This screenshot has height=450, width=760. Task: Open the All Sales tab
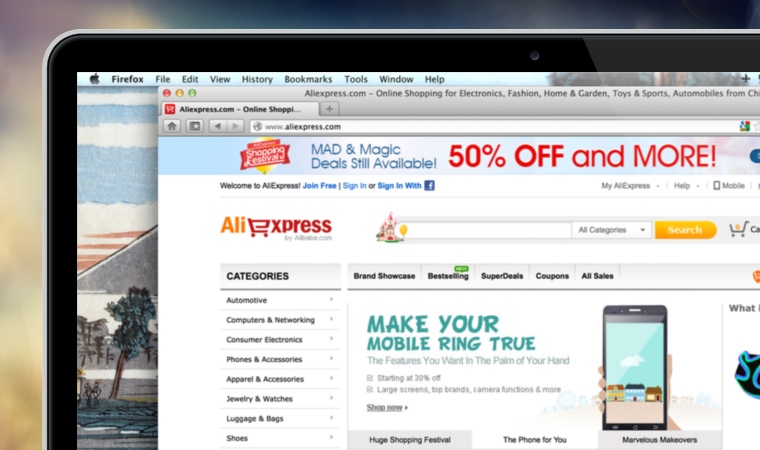click(x=597, y=276)
